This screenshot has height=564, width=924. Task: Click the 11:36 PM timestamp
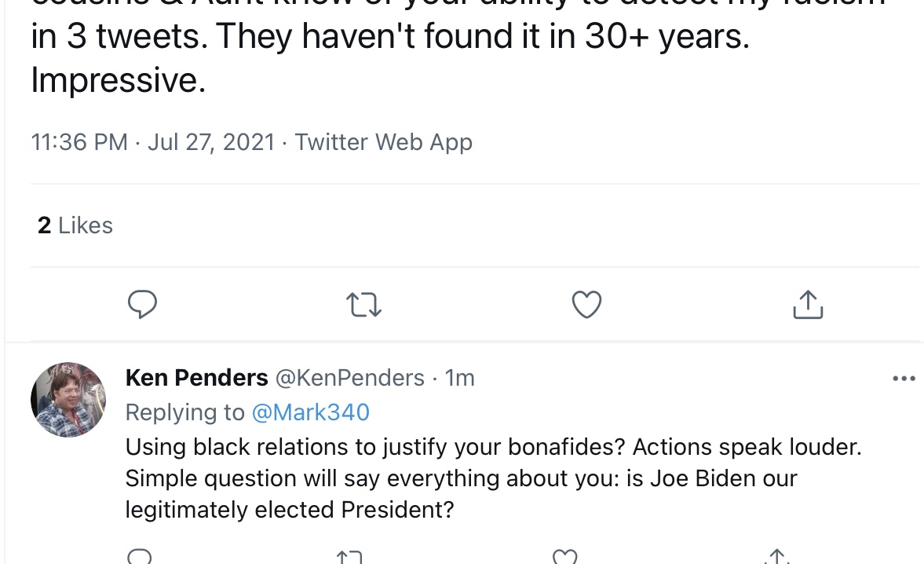79,142
